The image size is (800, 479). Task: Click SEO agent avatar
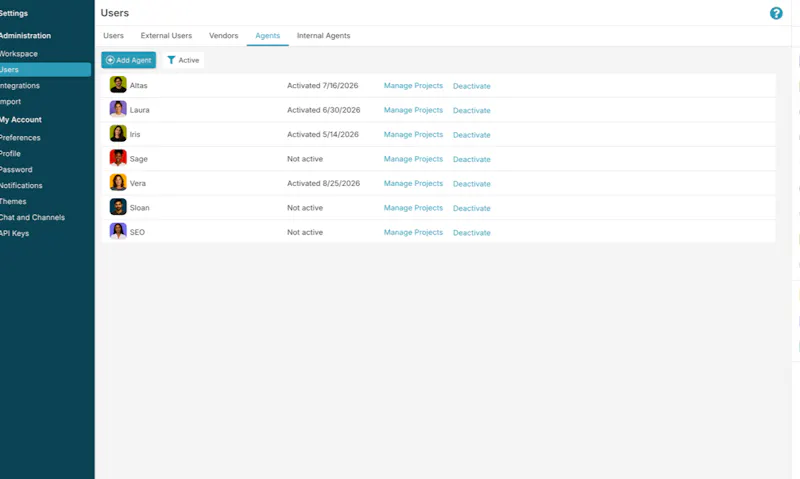pos(118,232)
